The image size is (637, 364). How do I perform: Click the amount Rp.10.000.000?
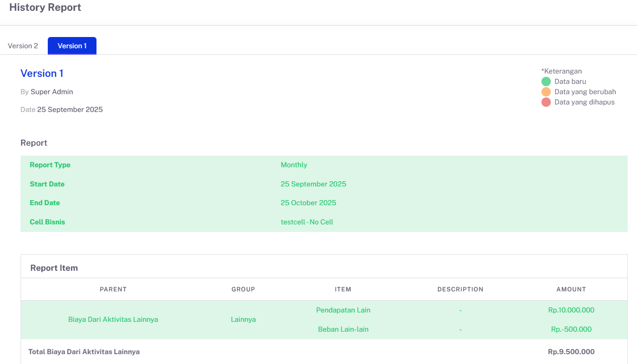571,310
